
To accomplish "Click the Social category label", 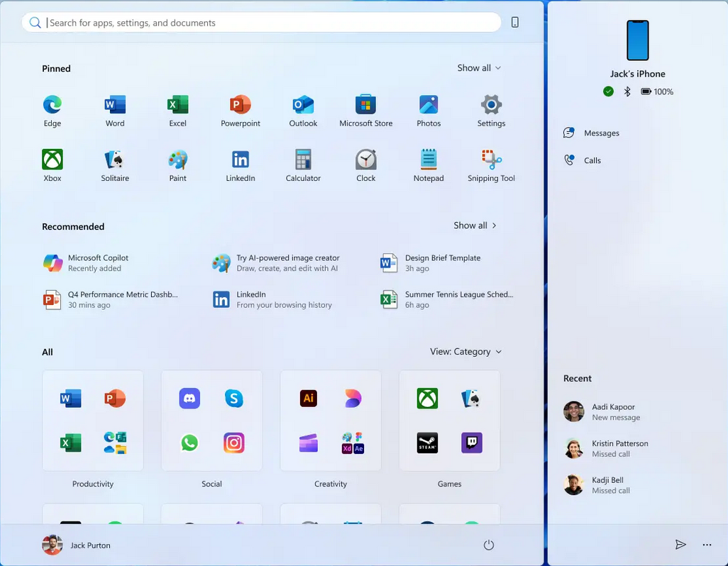I will tap(211, 484).
